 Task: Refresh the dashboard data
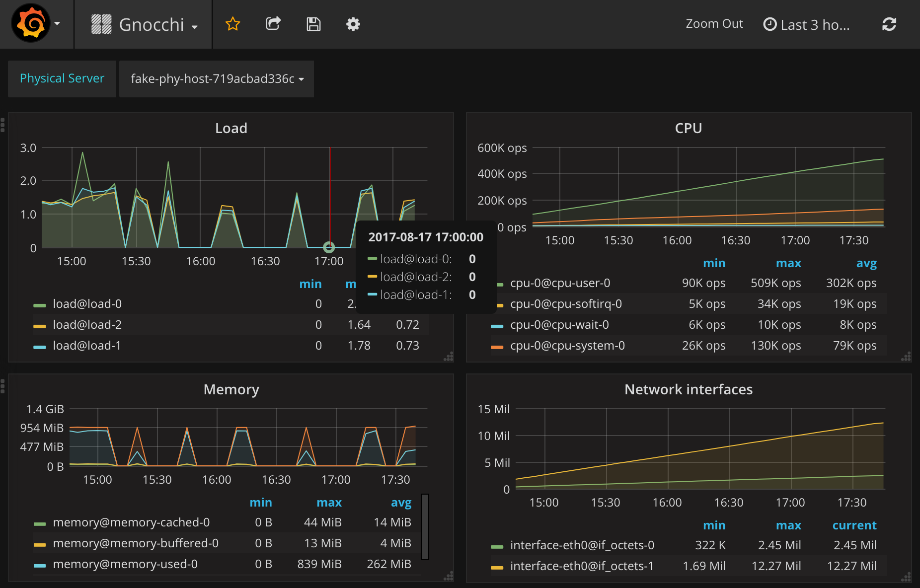pos(889,23)
